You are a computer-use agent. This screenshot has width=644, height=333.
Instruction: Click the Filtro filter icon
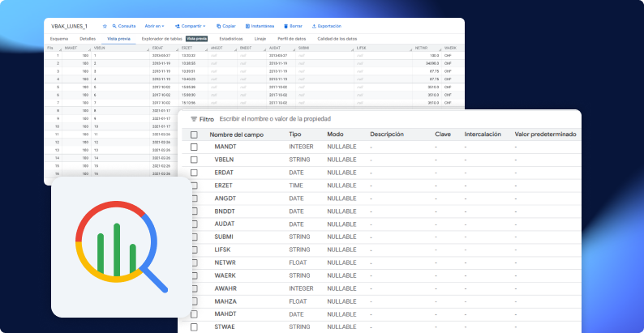tap(194, 119)
